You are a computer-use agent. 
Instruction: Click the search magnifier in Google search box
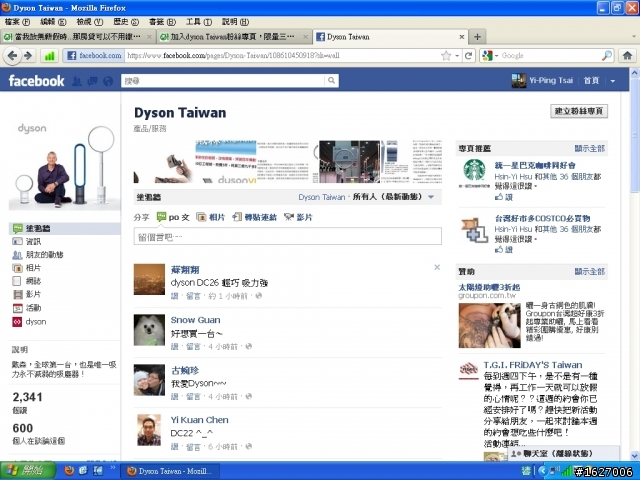tap(607, 56)
